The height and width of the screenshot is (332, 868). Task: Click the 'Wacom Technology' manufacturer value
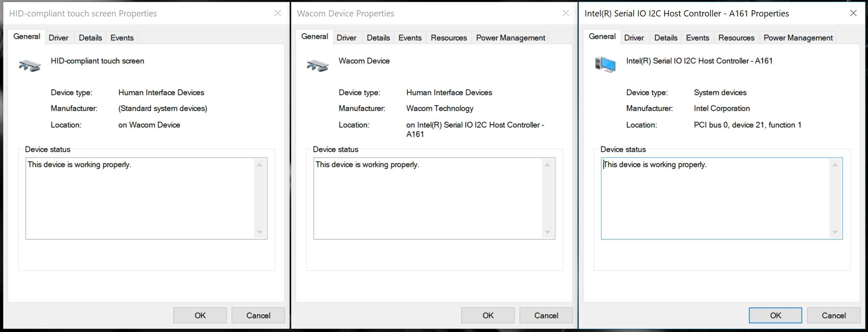tap(440, 109)
